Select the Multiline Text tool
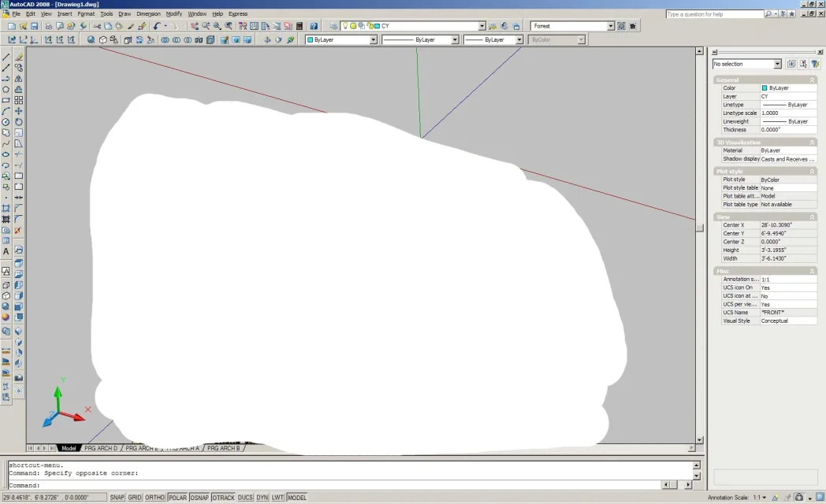Image resolution: width=826 pixels, height=504 pixels. click(6, 251)
